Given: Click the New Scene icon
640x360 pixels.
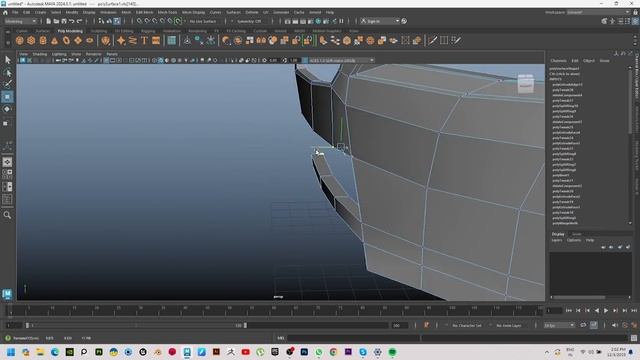Looking at the screenshot, I should (49, 21).
